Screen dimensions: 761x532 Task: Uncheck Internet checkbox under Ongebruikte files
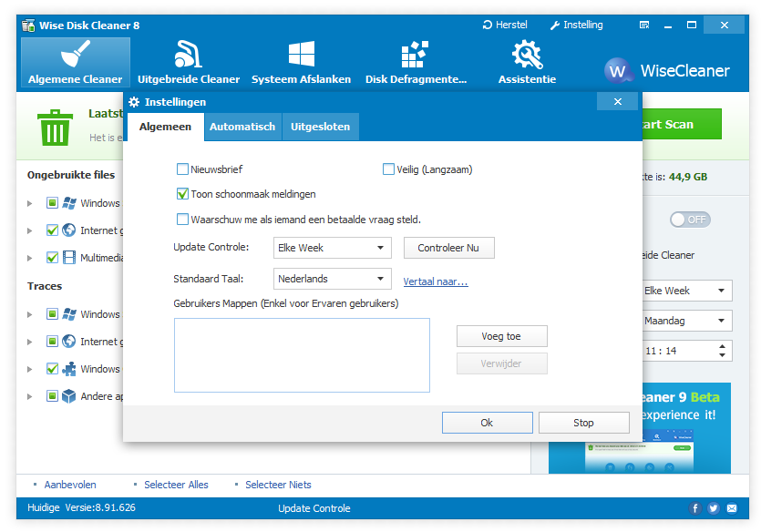pos(52,230)
